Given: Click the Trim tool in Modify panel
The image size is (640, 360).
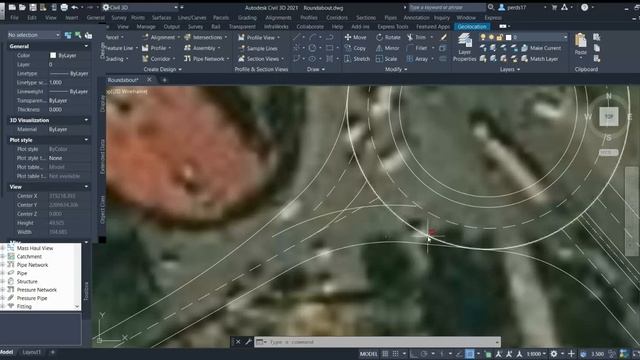Looking at the screenshot, I should point(417,37).
